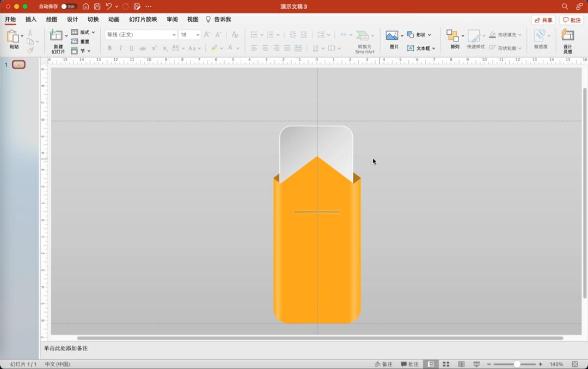The image size is (588, 369).
Task: Toggle the AutoSave (自动保存) switch
Action: pos(69,7)
